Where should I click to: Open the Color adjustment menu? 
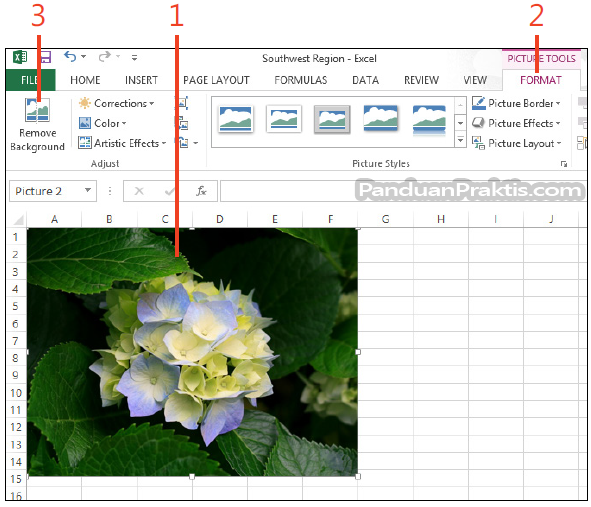(103, 123)
